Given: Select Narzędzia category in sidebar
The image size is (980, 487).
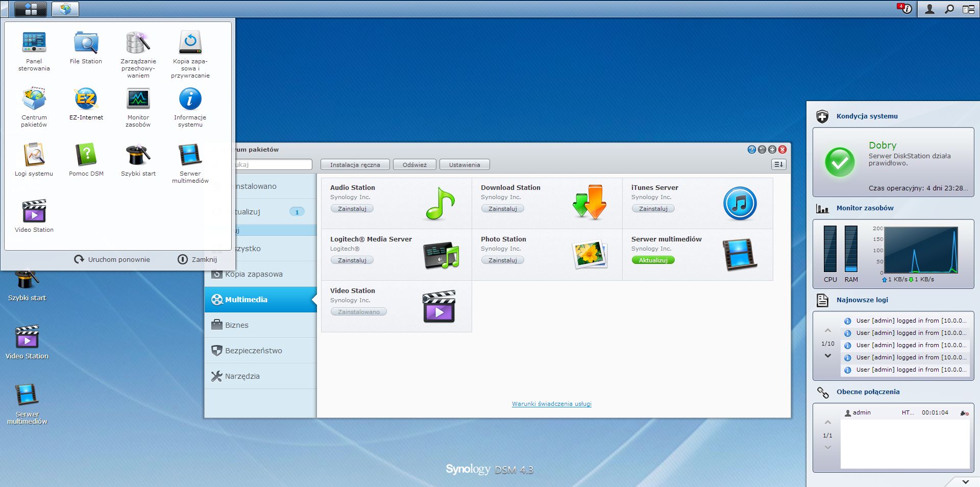Looking at the screenshot, I should point(260,376).
